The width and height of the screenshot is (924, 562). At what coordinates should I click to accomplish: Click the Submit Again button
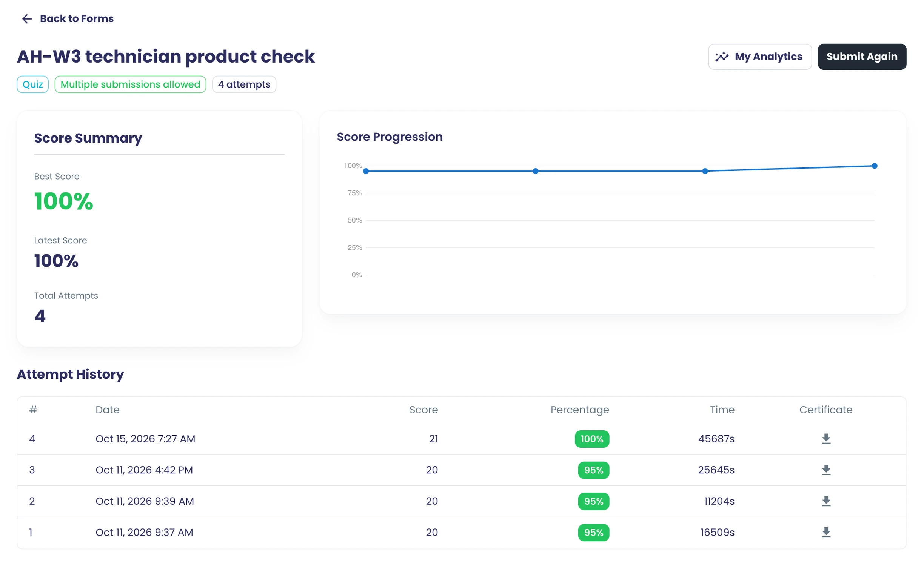862,57
